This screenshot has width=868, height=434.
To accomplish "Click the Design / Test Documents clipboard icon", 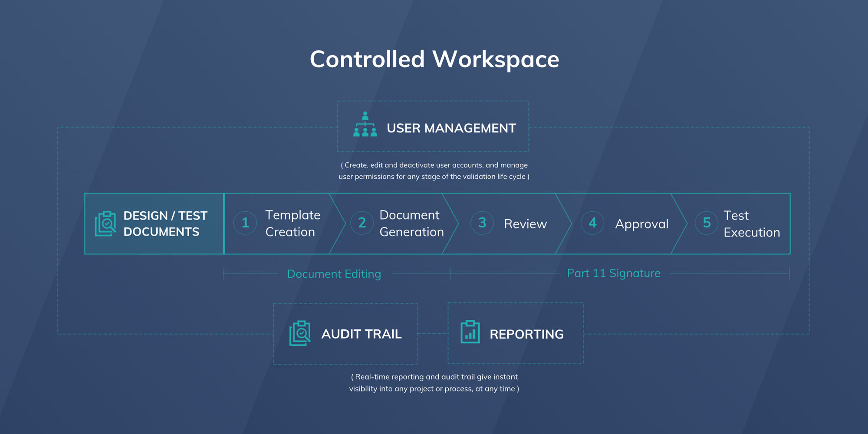I will [105, 224].
